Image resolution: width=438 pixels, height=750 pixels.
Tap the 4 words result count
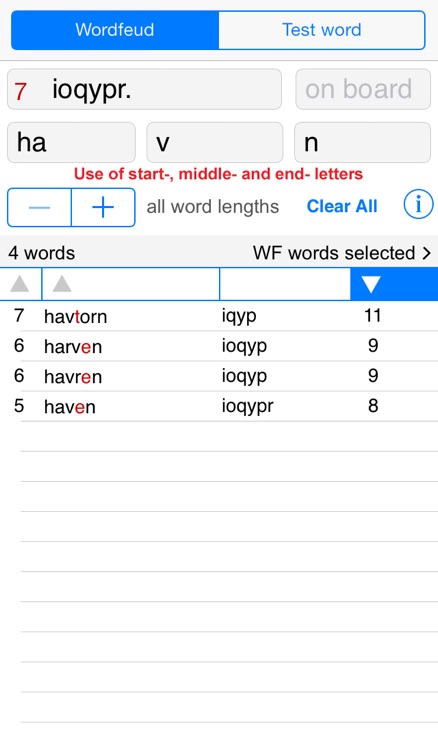[x=42, y=253]
